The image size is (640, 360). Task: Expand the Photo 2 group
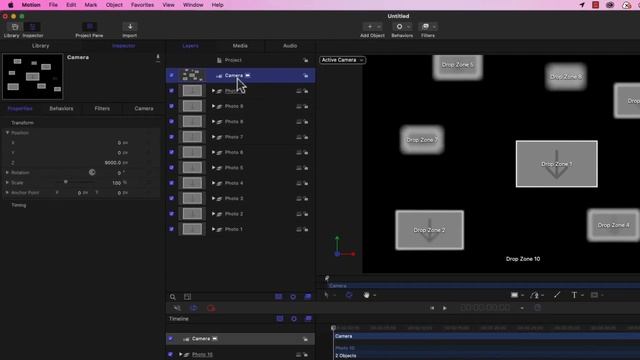point(213,214)
